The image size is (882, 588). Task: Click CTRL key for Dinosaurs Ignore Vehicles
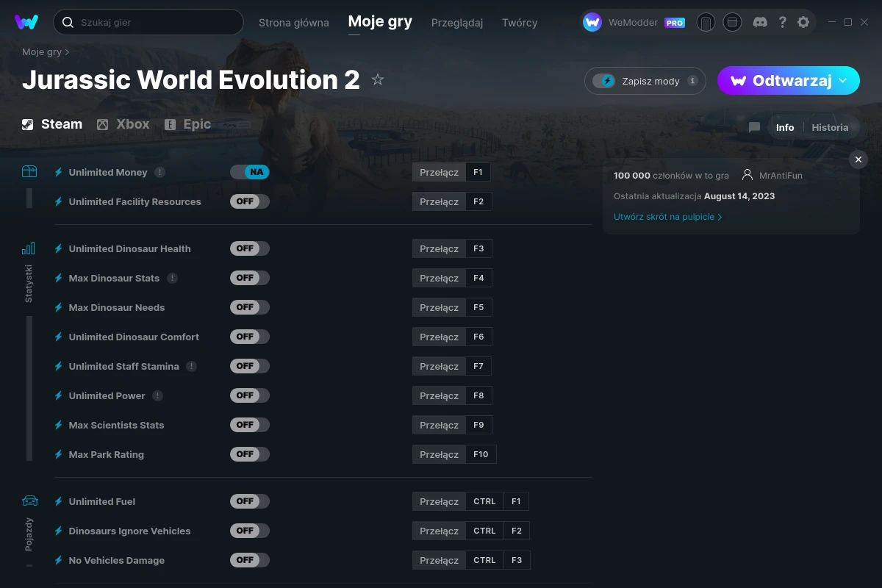[484, 531]
